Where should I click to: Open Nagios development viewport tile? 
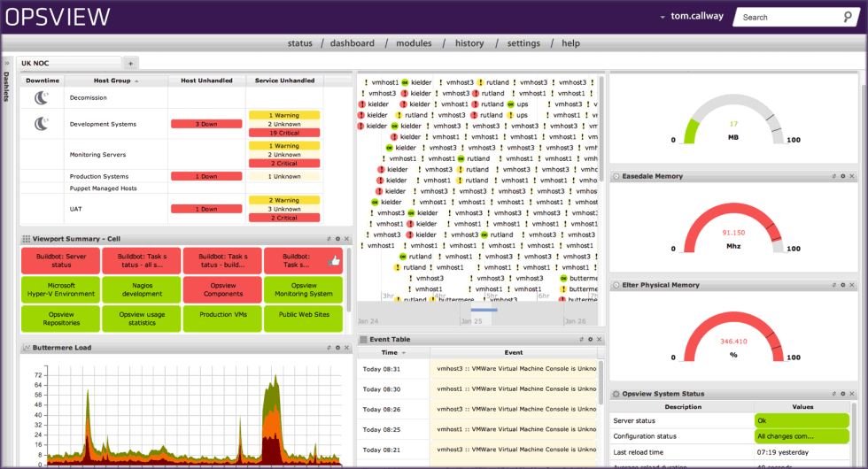(142, 290)
